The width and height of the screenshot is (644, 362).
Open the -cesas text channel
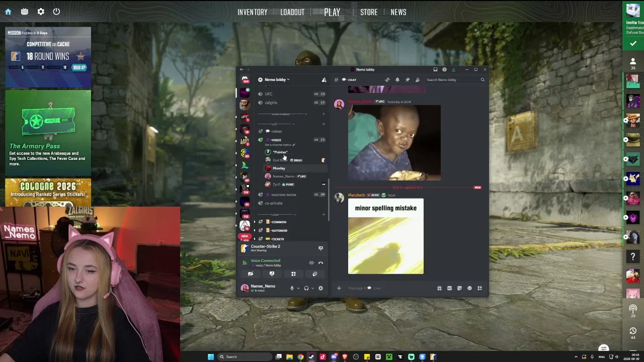click(291, 131)
